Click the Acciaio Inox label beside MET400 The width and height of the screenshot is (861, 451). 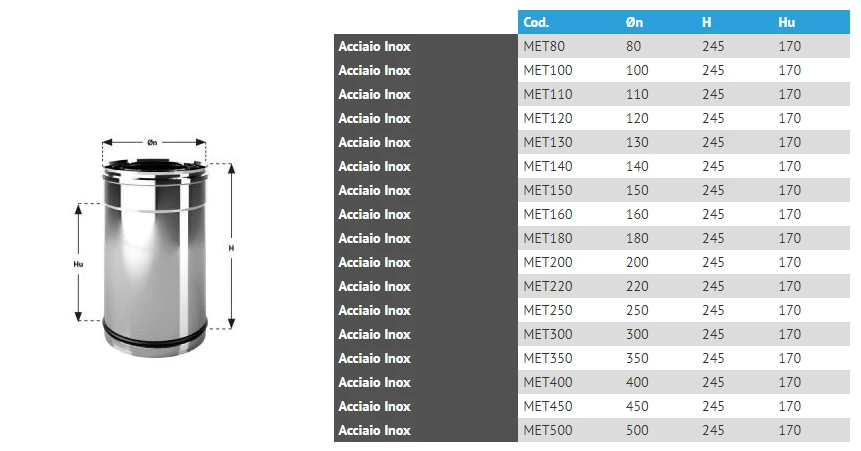pos(375,382)
